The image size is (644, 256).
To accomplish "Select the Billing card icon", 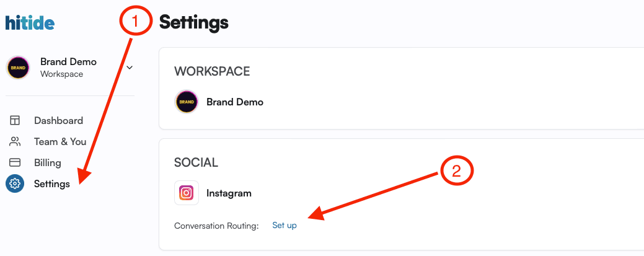I will point(15,163).
